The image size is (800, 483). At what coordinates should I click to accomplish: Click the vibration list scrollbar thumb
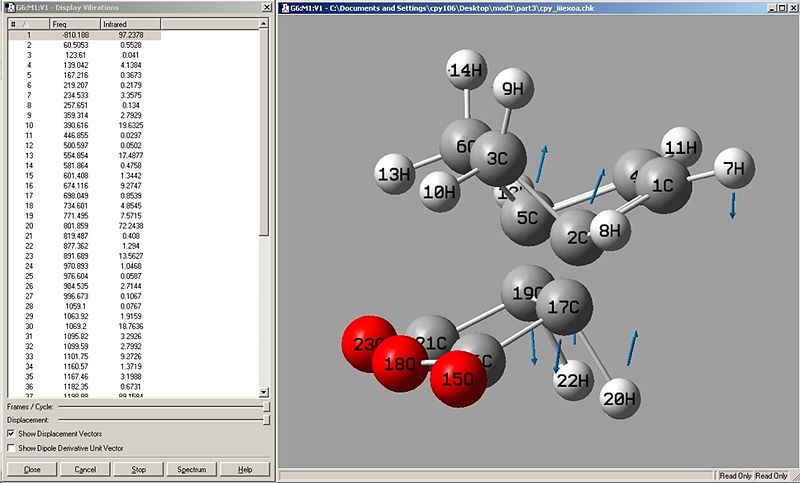click(263, 132)
